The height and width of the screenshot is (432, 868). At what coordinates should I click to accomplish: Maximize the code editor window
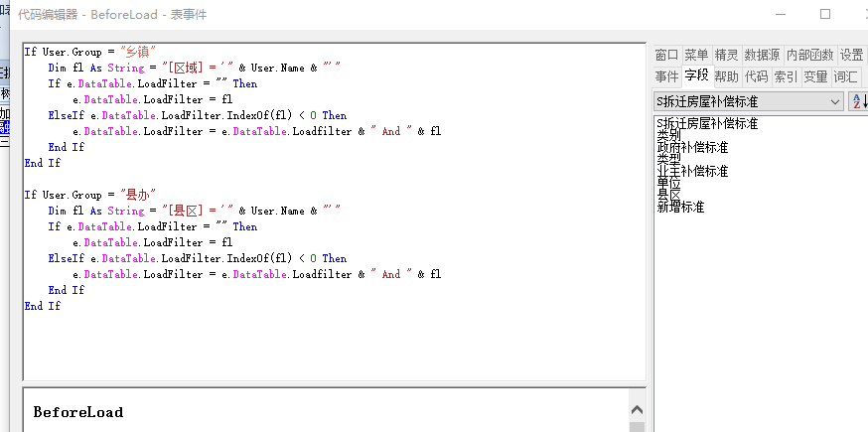click(824, 15)
